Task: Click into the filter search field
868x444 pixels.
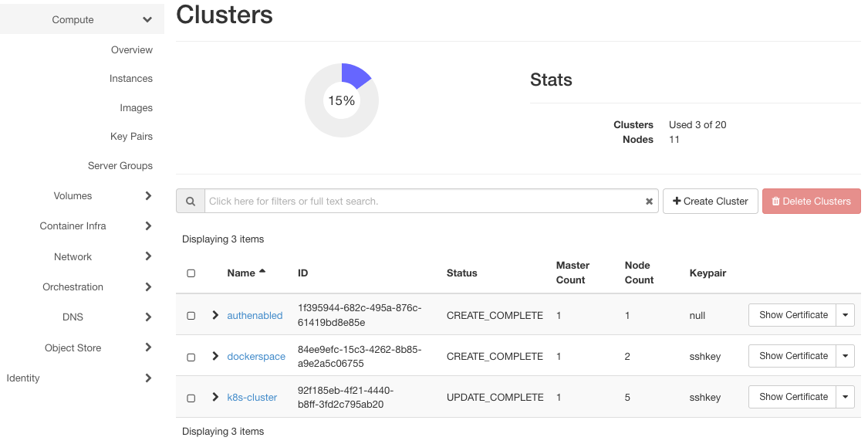Action: pos(424,201)
